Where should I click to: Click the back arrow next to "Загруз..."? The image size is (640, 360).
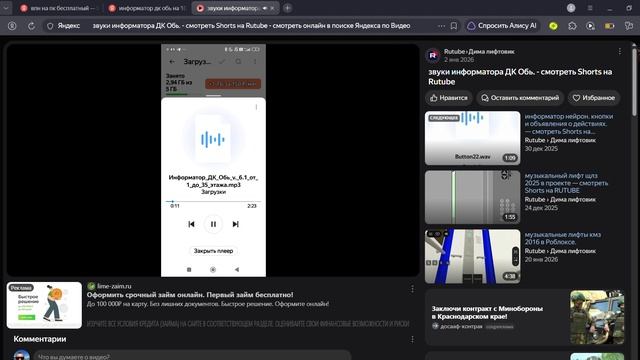click(172, 62)
